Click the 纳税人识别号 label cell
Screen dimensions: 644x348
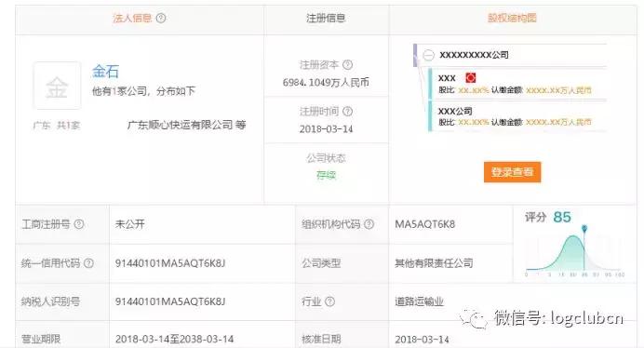(x=62, y=301)
